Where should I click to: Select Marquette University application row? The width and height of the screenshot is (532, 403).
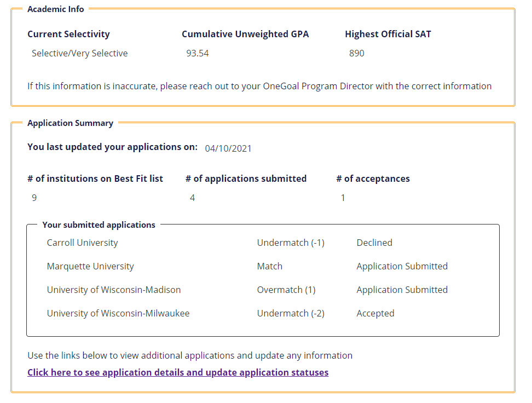[90, 266]
